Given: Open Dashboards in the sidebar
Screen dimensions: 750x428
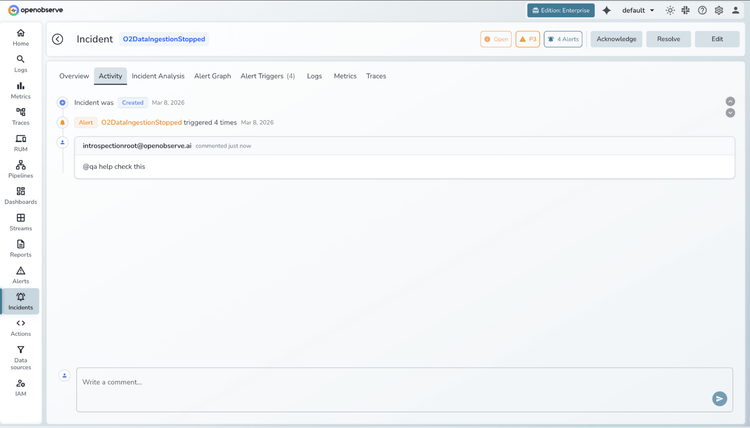Looking at the screenshot, I should (21, 196).
